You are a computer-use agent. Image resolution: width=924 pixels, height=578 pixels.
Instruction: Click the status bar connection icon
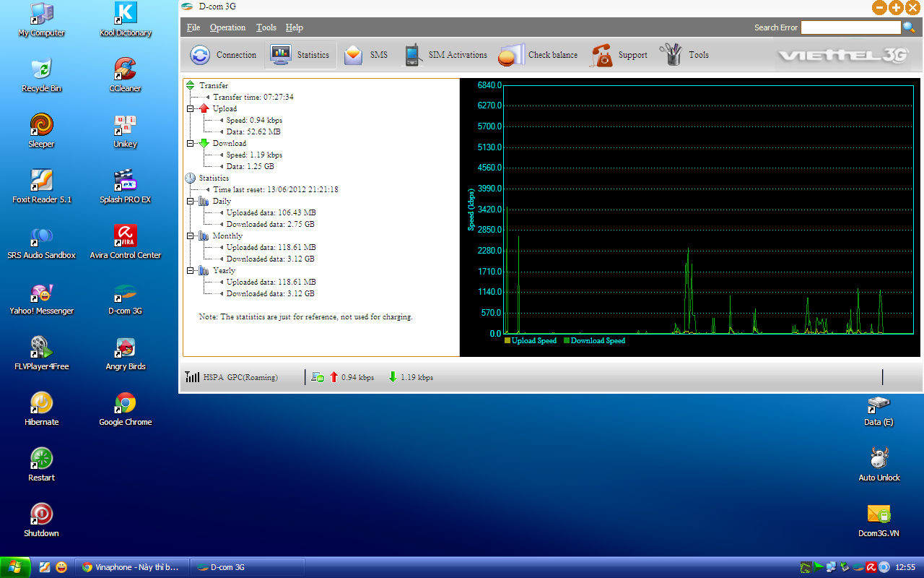pyautogui.click(x=318, y=377)
